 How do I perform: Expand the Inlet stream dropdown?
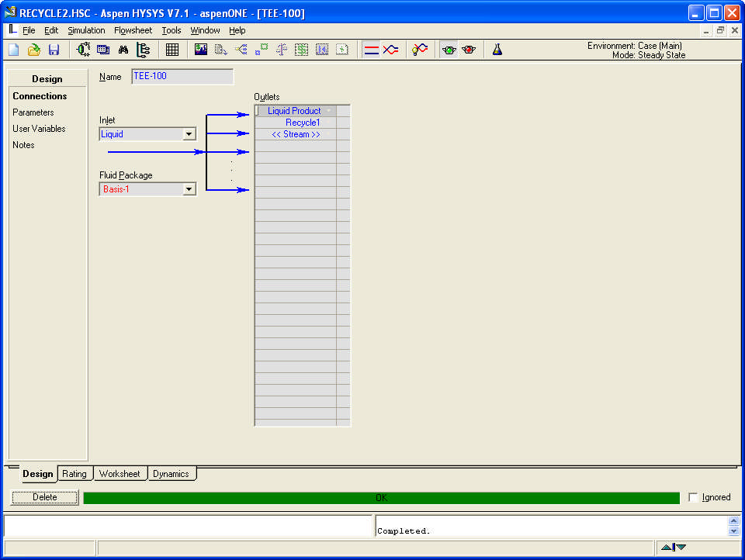tap(189, 134)
